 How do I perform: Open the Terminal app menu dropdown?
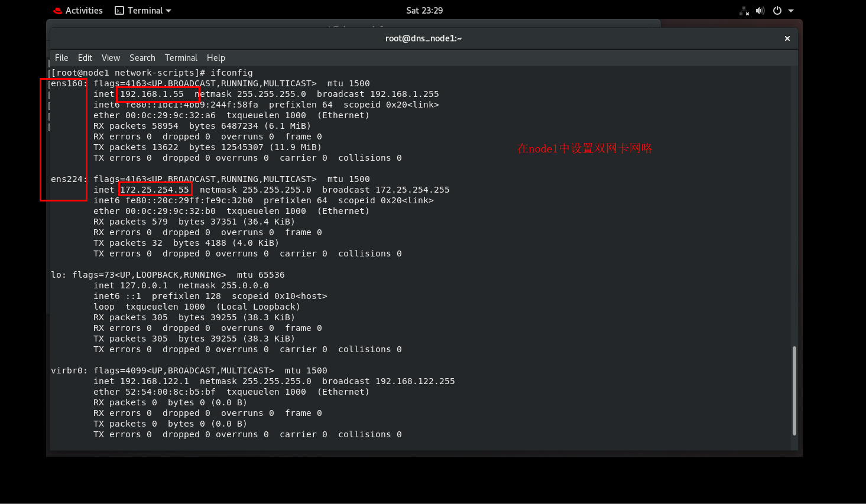(143, 11)
